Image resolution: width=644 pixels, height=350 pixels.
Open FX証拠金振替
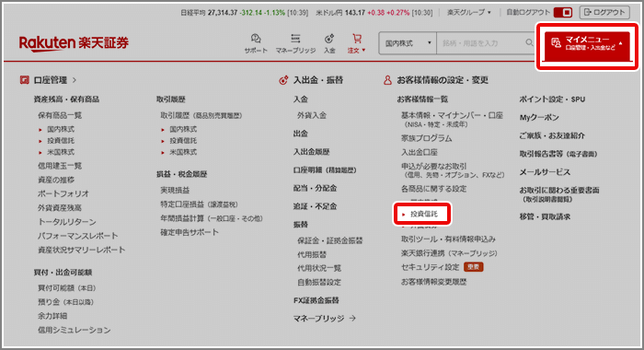pyautogui.click(x=316, y=300)
